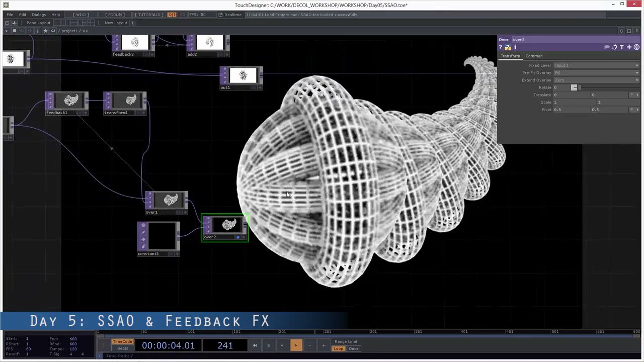Open operator info with the i icon
The image size is (644, 362).
[515, 47]
